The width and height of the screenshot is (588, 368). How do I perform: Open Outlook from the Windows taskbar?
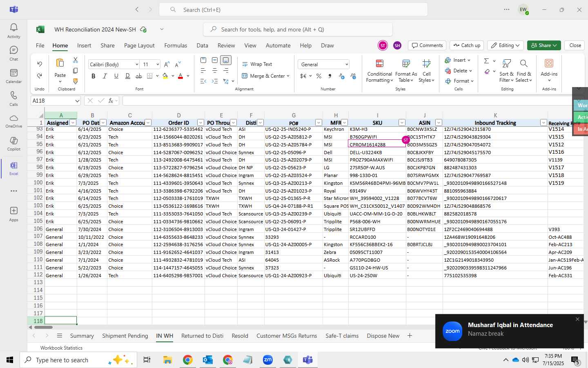pos(208,360)
